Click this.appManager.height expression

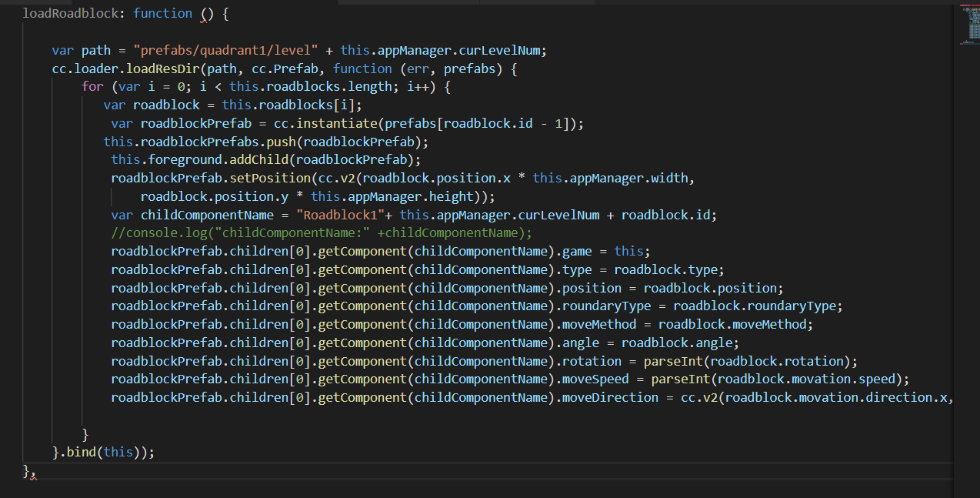pos(392,196)
